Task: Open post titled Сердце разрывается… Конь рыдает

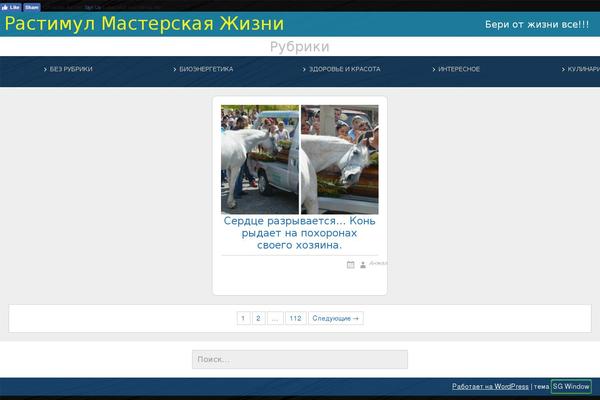Action: (x=300, y=233)
